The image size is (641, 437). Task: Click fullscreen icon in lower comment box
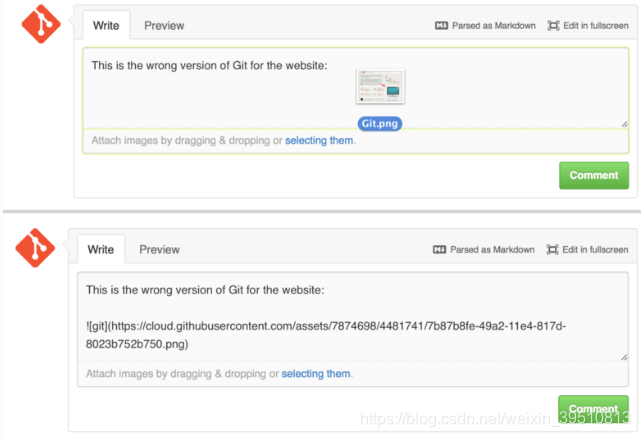point(552,249)
